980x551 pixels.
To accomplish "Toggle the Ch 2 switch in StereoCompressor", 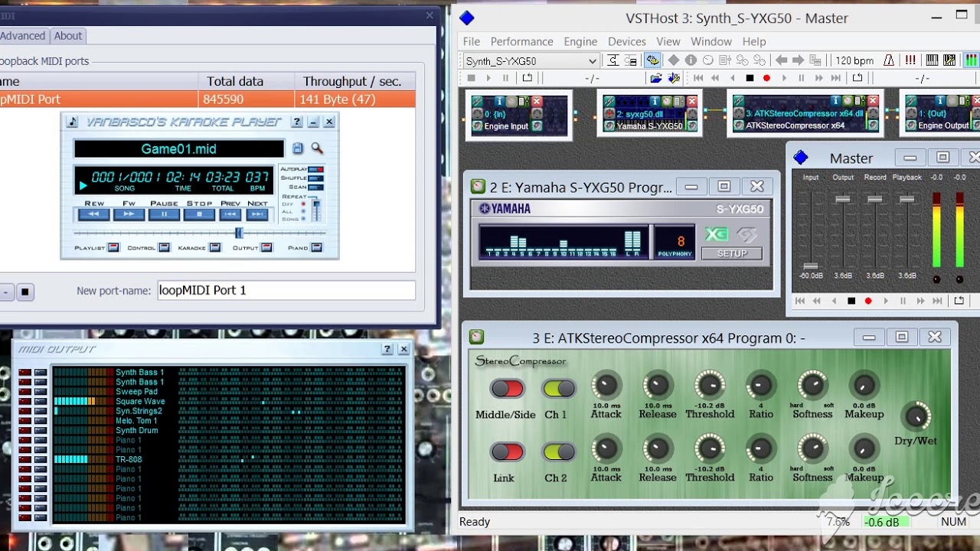I will click(558, 452).
